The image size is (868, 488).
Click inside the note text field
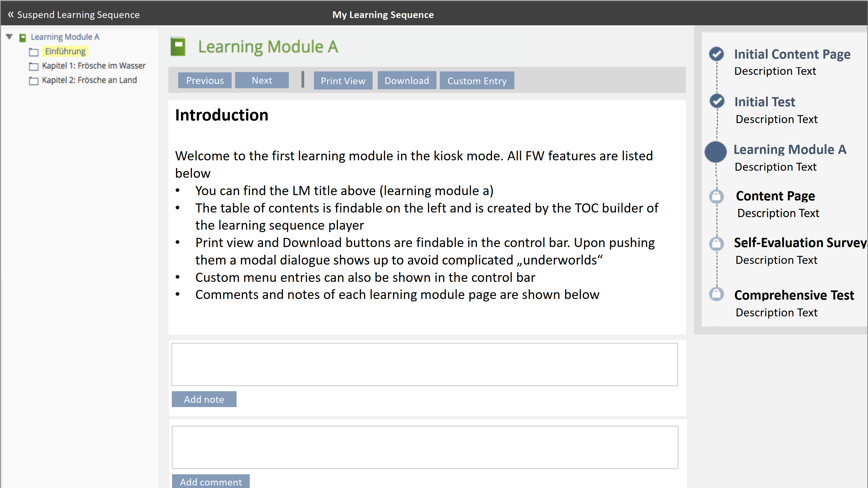424,364
